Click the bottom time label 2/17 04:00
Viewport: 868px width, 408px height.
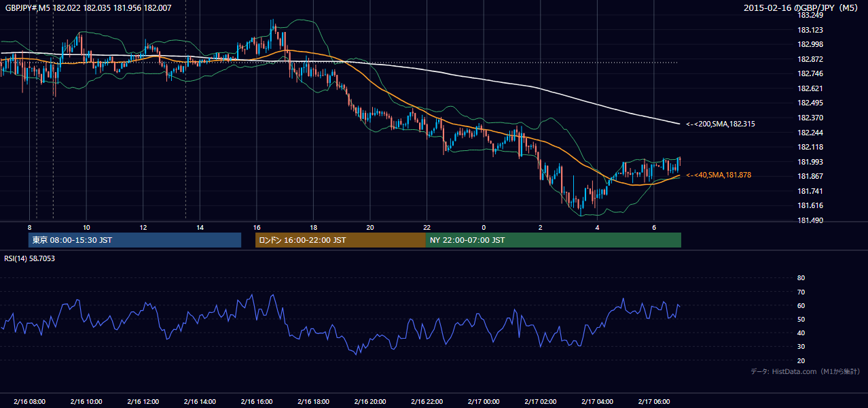(597, 401)
